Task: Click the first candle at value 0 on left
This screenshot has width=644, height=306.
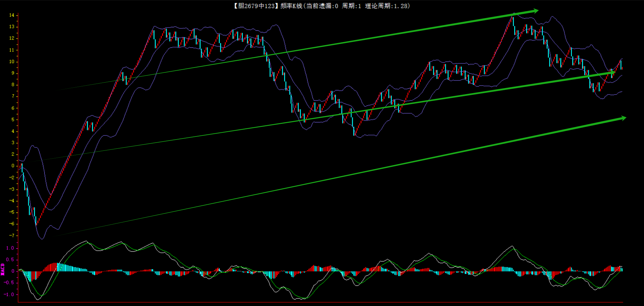Action: (x=22, y=167)
